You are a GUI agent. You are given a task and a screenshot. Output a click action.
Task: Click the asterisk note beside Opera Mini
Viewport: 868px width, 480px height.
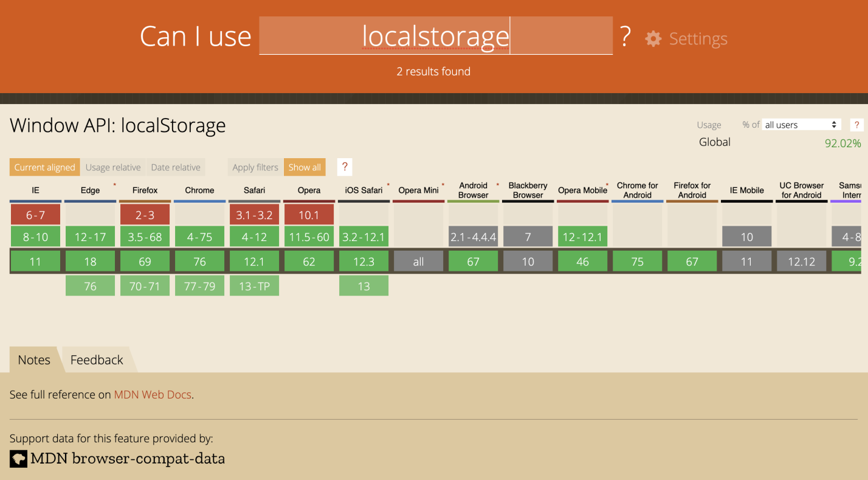click(x=443, y=183)
